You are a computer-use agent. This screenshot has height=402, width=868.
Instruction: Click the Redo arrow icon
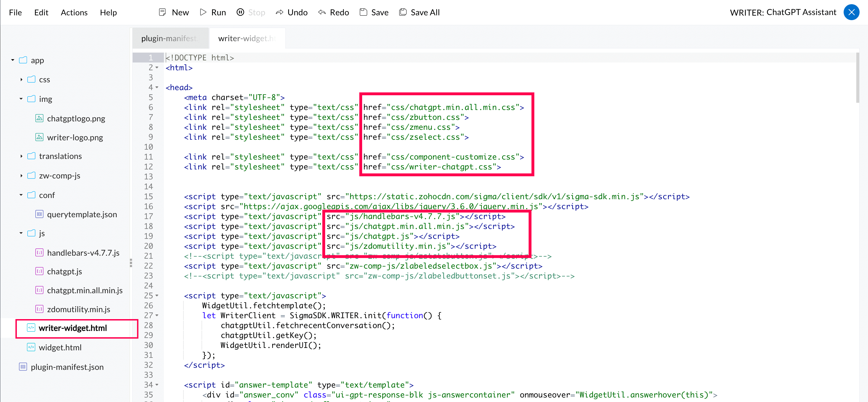[x=322, y=12]
